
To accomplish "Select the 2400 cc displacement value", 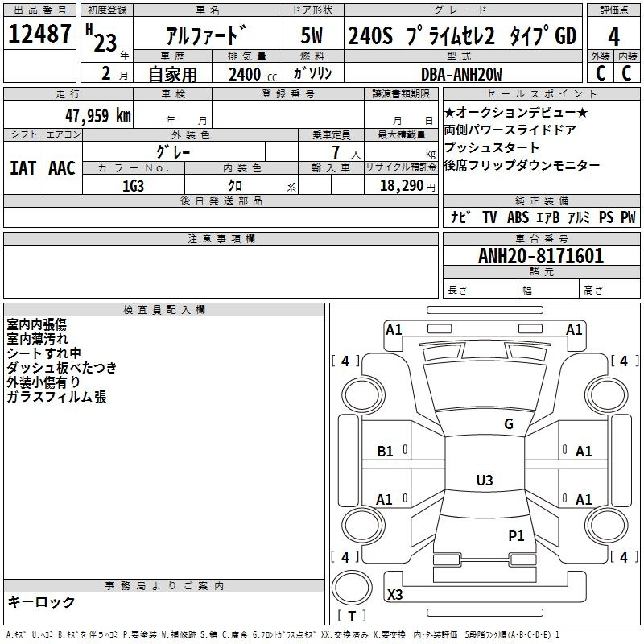I will (246, 74).
